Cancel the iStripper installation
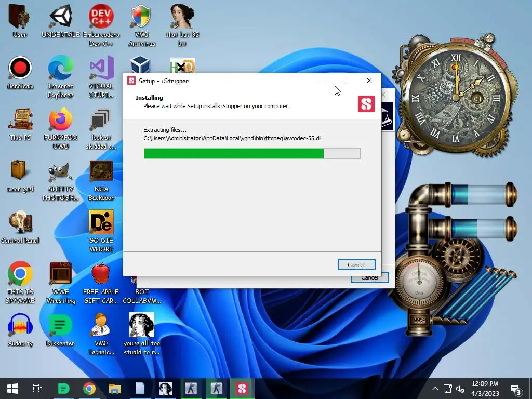This screenshot has width=532, height=399. (x=356, y=264)
